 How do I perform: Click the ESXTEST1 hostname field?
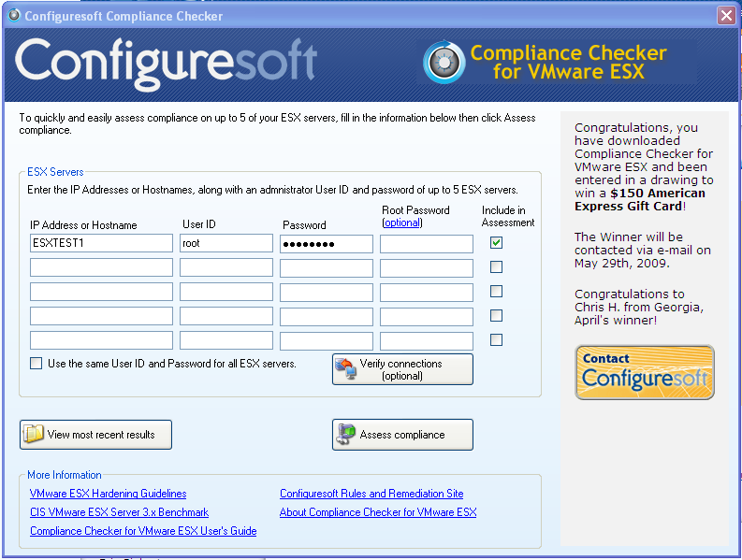[x=101, y=243]
